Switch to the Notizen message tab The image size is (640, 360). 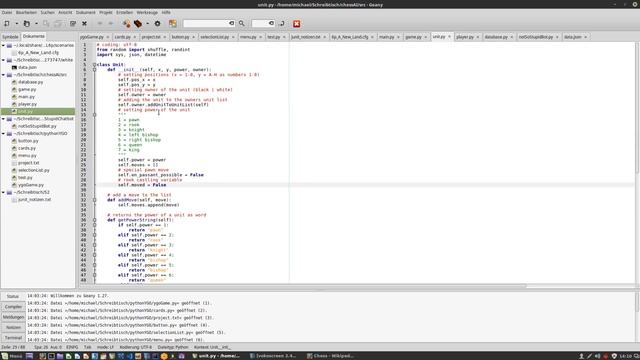[x=13, y=327]
